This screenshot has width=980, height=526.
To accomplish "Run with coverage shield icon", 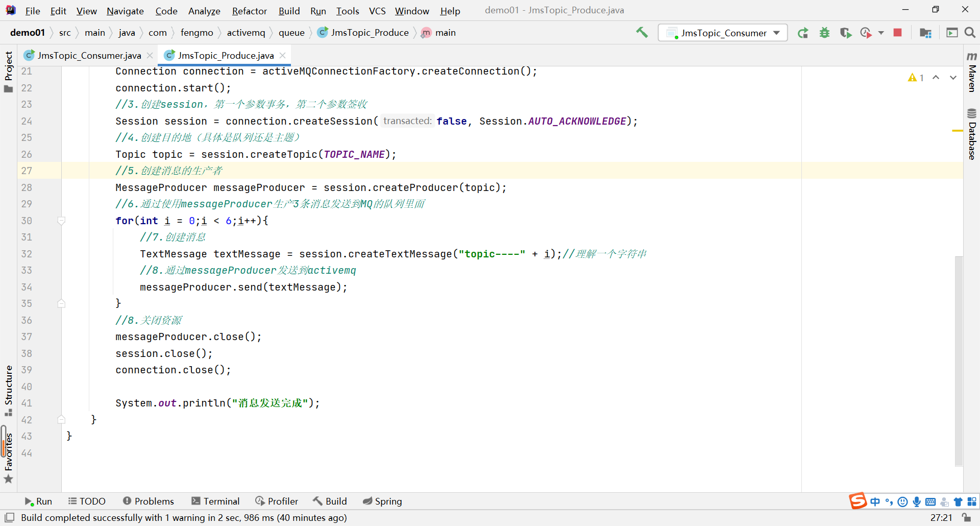I will pyautogui.click(x=846, y=33).
